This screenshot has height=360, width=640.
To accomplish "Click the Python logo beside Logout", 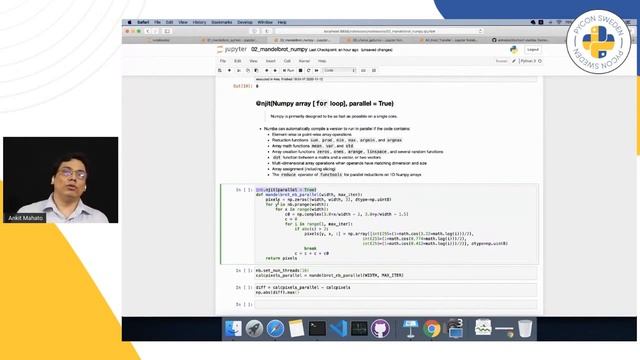I will click(x=514, y=49).
